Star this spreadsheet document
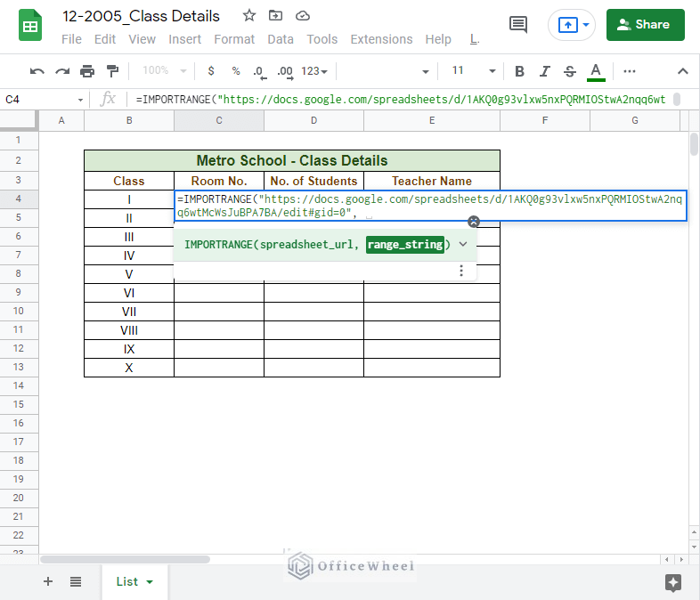 pos(249,16)
